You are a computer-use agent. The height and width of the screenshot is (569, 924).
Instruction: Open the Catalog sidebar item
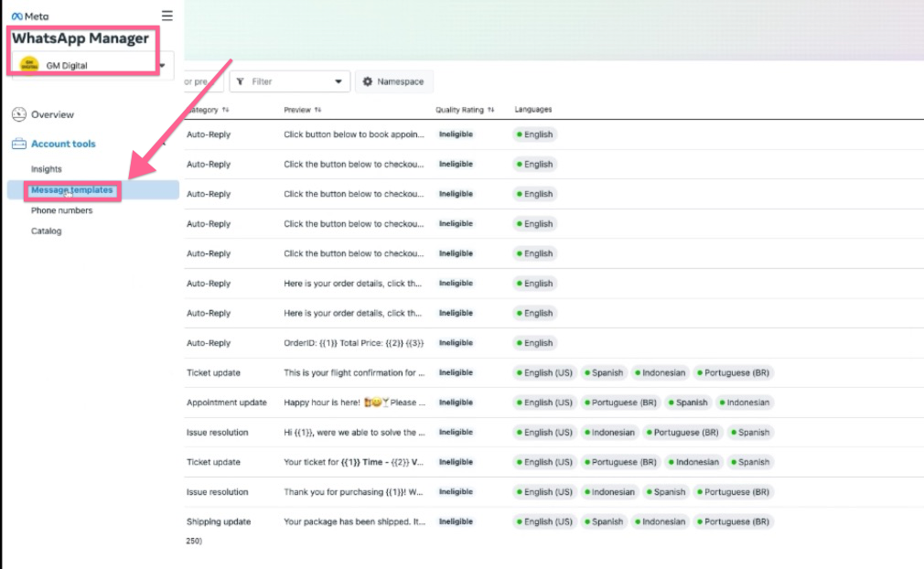point(47,231)
